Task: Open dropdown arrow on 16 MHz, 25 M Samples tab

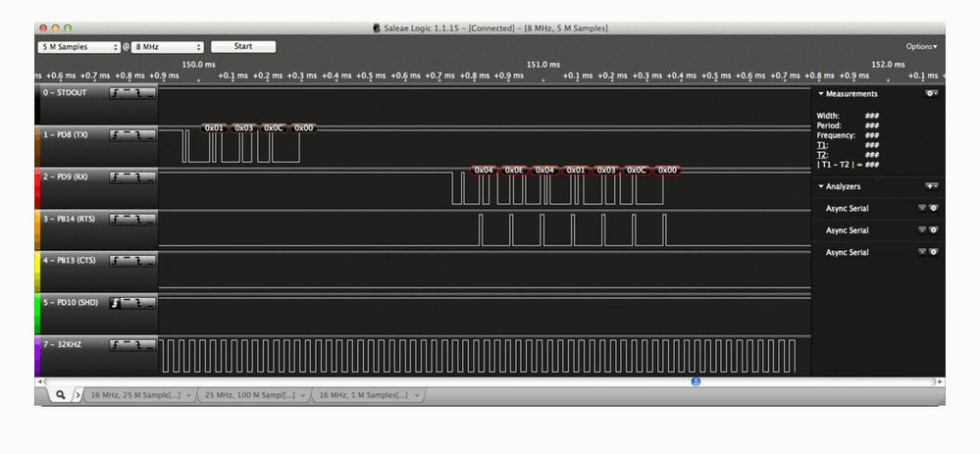Action: point(188,395)
